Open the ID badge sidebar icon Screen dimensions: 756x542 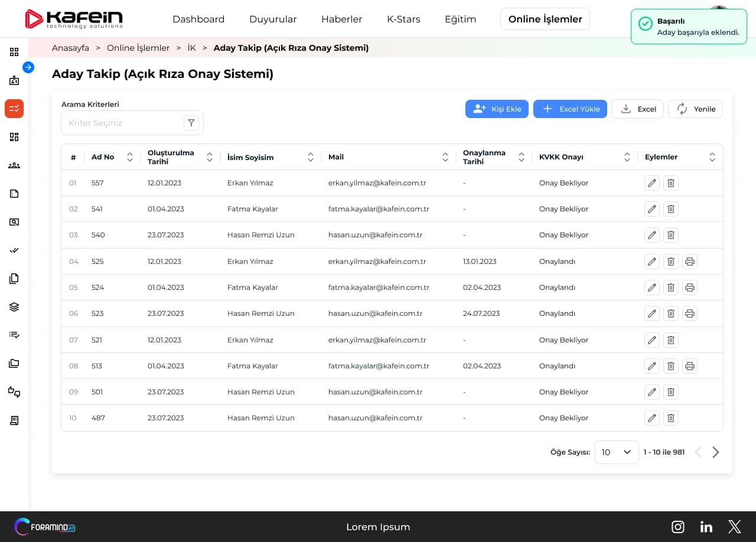pyautogui.click(x=14, y=80)
